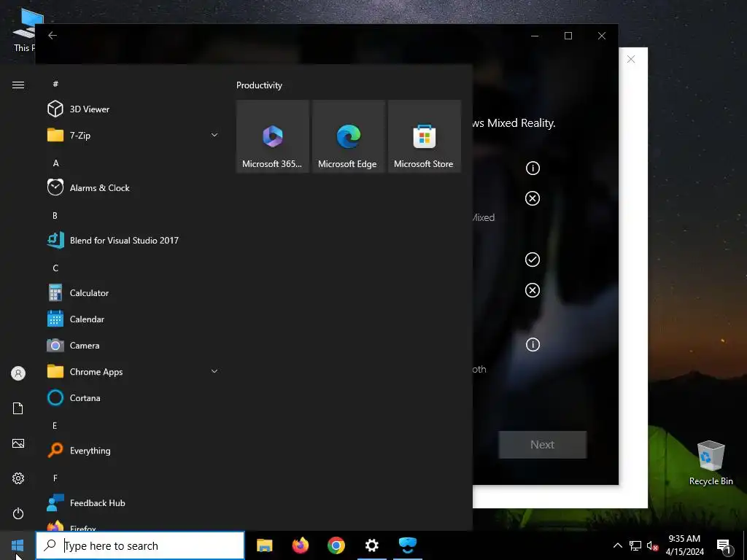Open Settings from the Start sidebar

pyautogui.click(x=18, y=478)
